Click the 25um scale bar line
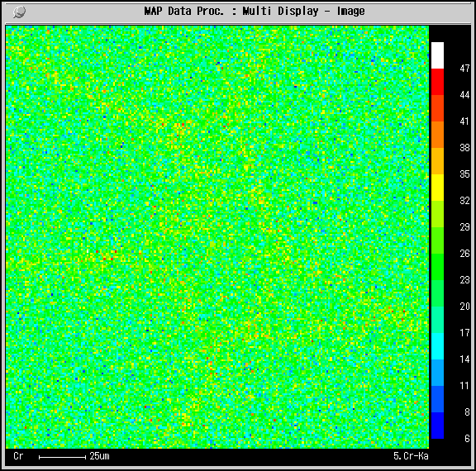Image resolution: width=476 pixels, height=471 pixels. tap(62, 457)
